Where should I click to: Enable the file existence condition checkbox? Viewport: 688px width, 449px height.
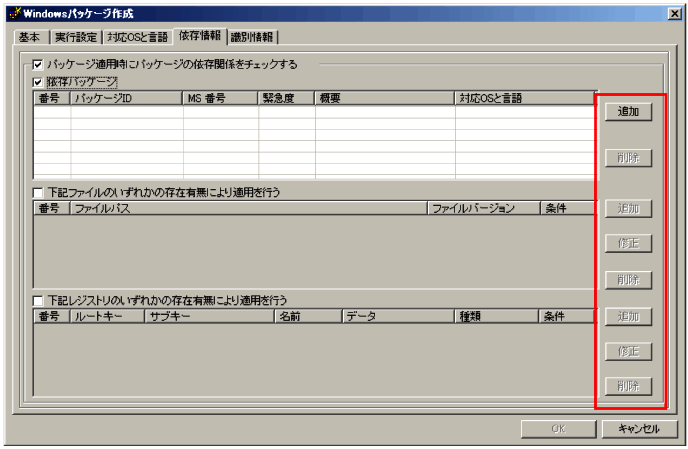[x=38, y=192]
